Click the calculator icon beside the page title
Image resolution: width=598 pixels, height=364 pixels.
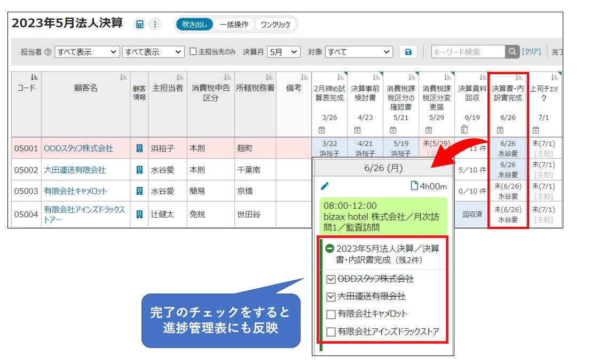(139, 24)
